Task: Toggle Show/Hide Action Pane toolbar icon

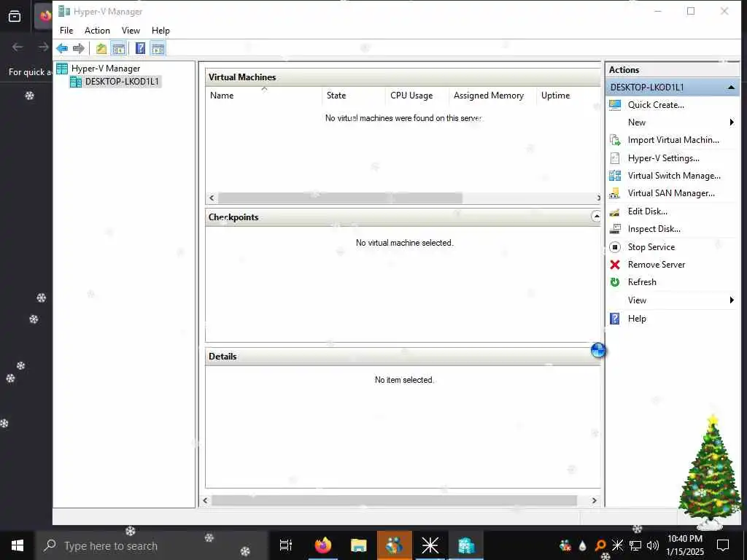Action: pyautogui.click(x=158, y=48)
